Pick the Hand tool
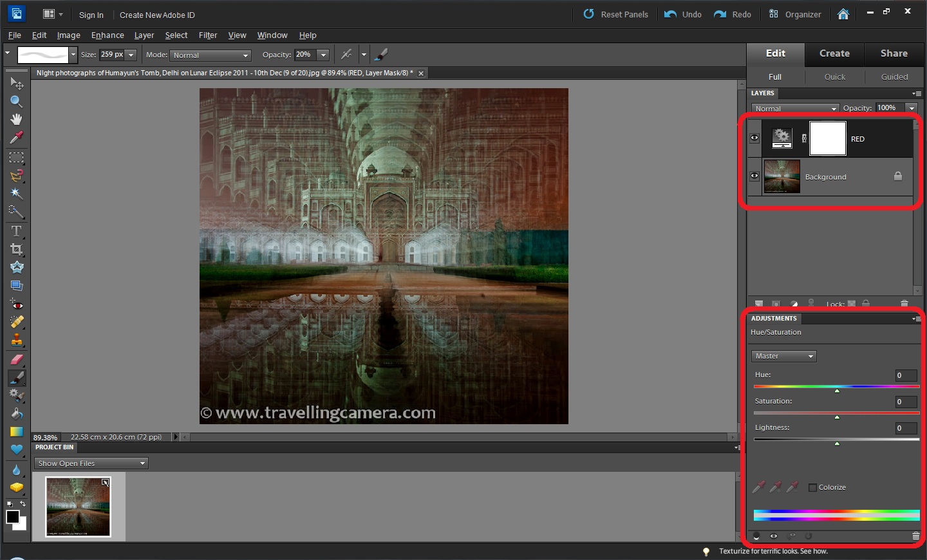Viewport: 927px width, 560px height. pyautogui.click(x=16, y=120)
